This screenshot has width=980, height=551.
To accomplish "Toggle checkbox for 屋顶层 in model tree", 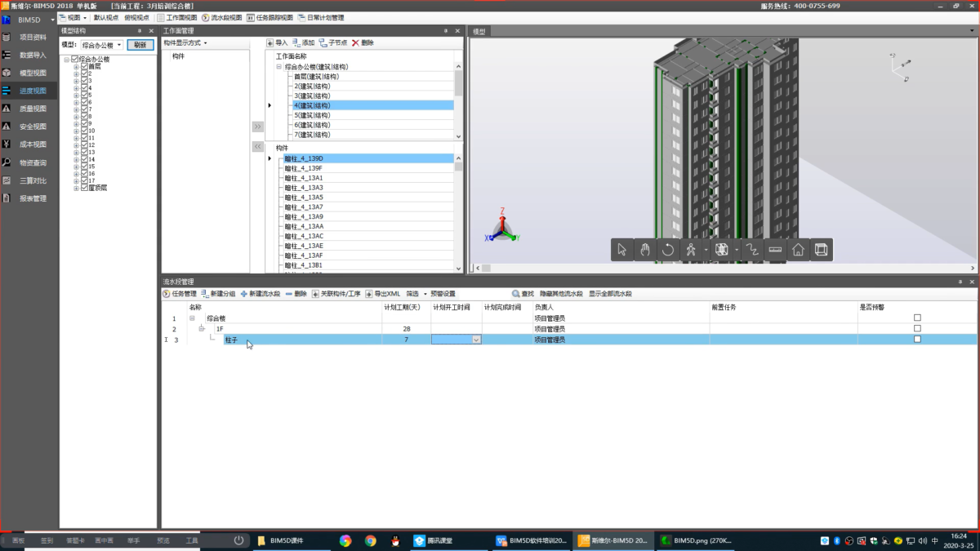I will (84, 188).
